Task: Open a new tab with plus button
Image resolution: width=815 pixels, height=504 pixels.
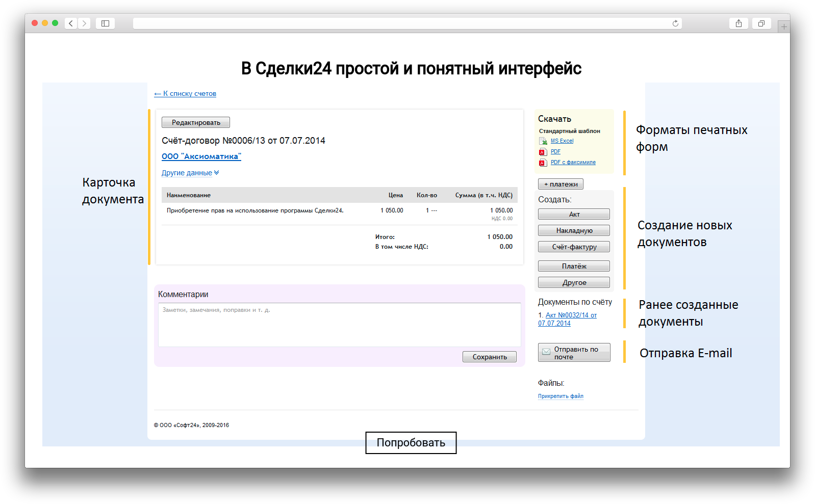Action: pos(783,26)
